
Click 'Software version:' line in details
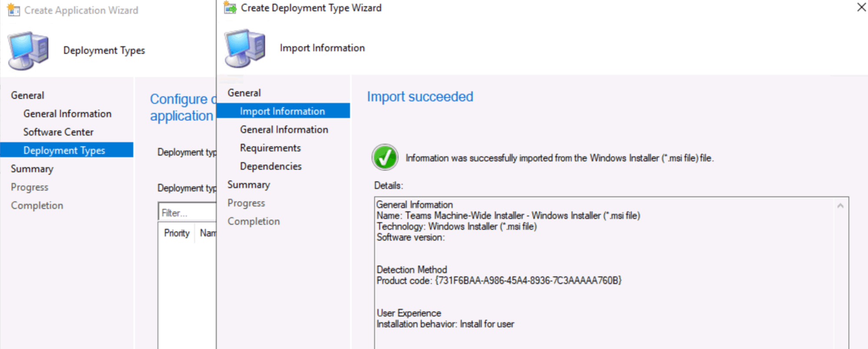[411, 237]
